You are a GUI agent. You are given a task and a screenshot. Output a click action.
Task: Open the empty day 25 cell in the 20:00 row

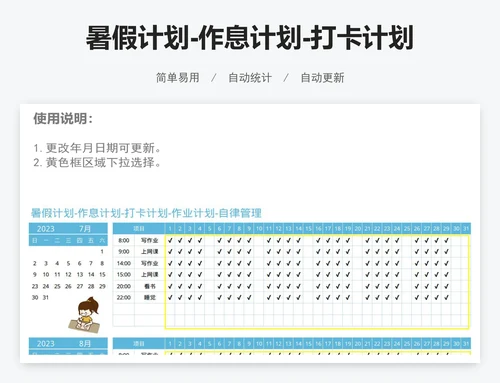(407, 286)
